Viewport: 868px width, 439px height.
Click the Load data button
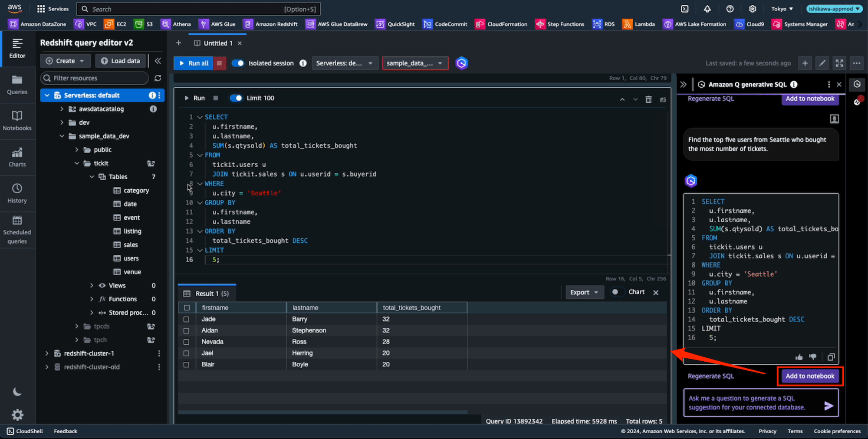click(121, 61)
